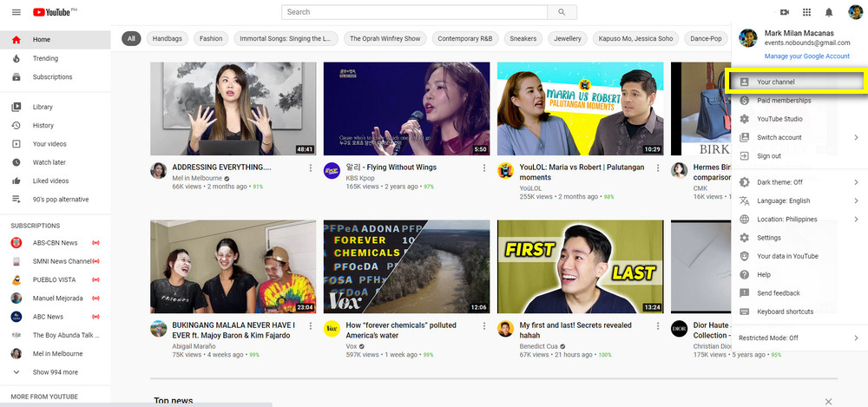Screen dimensions: 868x407
Task: Open options for BUKINGANG MALALA video
Action: [x=311, y=326]
